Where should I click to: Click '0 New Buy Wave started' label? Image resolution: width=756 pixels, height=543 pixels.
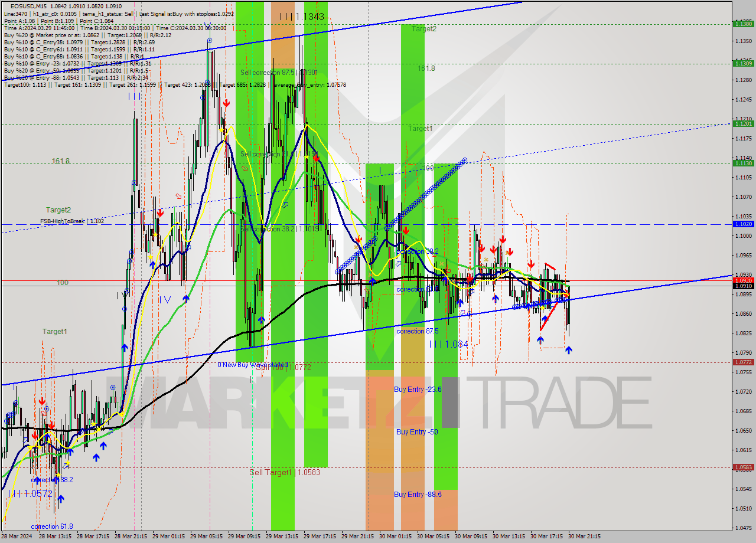252,365
